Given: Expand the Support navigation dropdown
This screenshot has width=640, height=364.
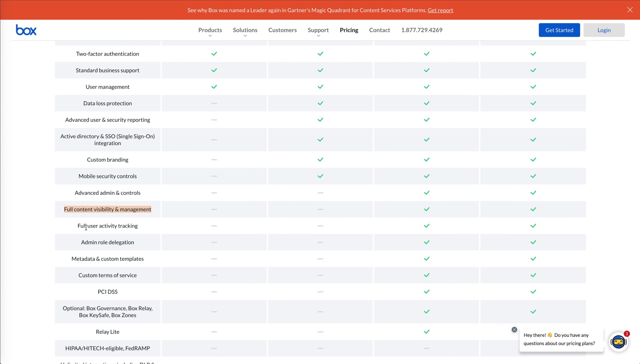Looking at the screenshot, I should tap(318, 30).
